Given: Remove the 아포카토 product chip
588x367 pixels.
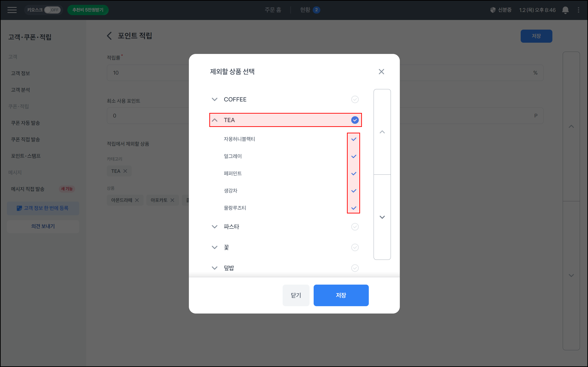Looking at the screenshot, I should [x=172, y=200].
